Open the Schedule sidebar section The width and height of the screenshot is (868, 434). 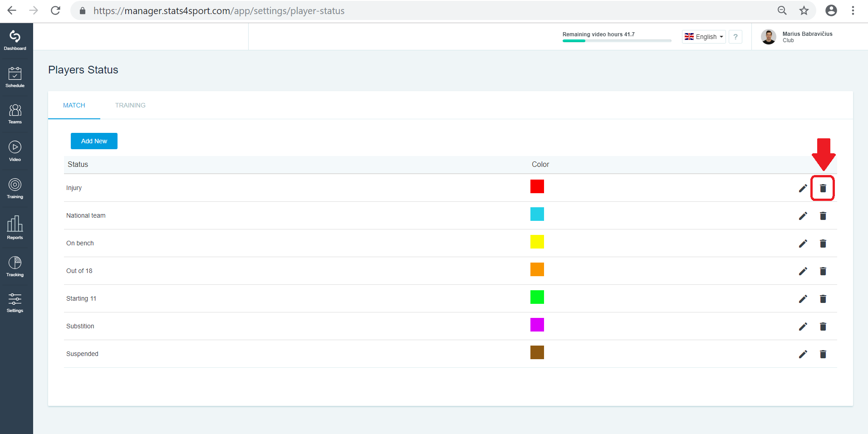coord(15,78)
